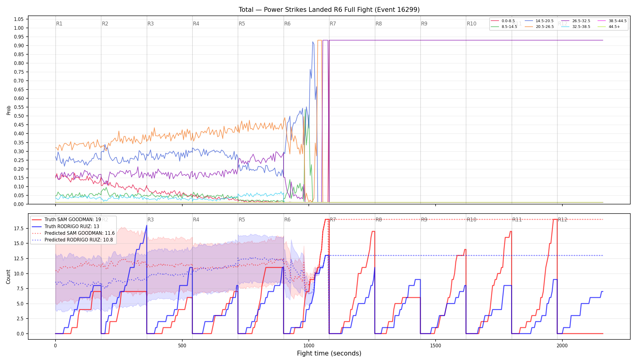637x364 pixels.
Task: Click the R8 round label in count chart
Action: pyautogui.click(x=379, y=220)
